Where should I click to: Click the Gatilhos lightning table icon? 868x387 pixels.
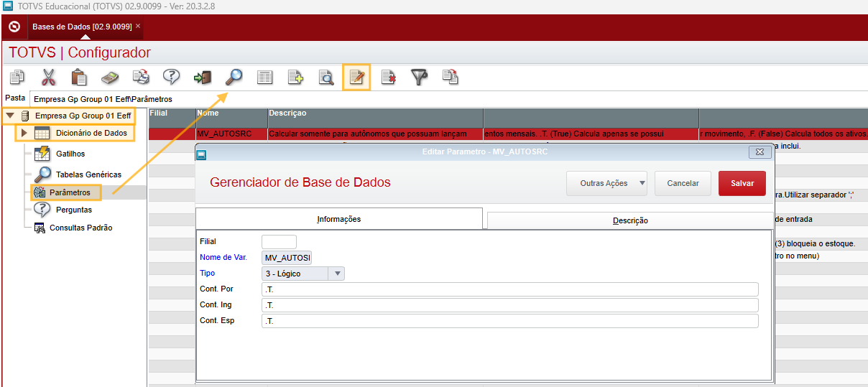[42, 154]
